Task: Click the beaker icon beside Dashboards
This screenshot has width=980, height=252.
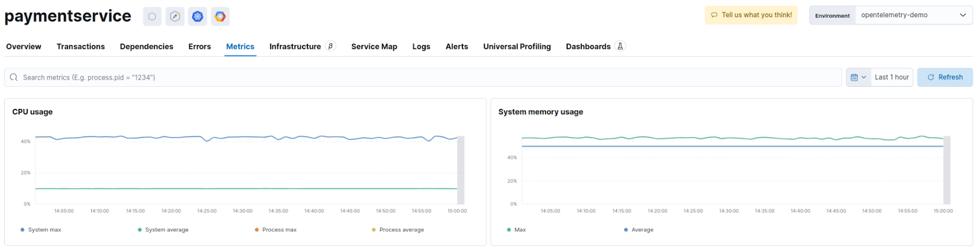Action: click(620, 46)
